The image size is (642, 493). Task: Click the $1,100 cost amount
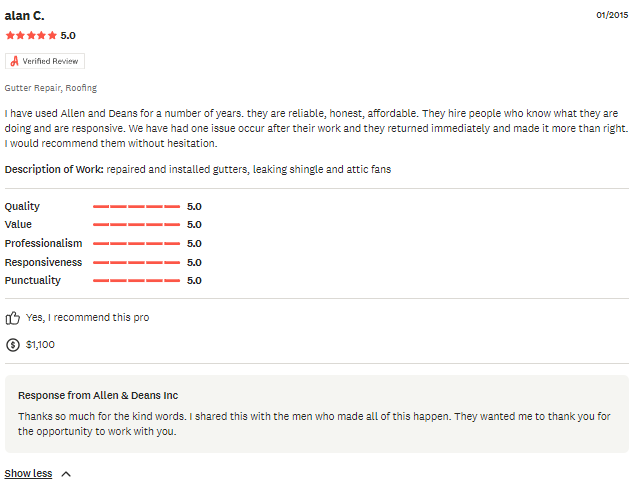40,344
